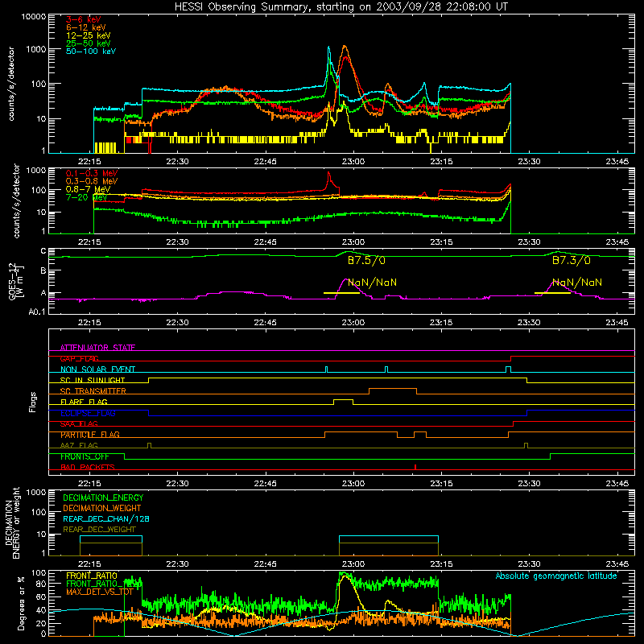This screenshot has height=644, width=644.
Task: Click the raised FLARE_FLAG pulse near 23:00
Action: point(344,399)
